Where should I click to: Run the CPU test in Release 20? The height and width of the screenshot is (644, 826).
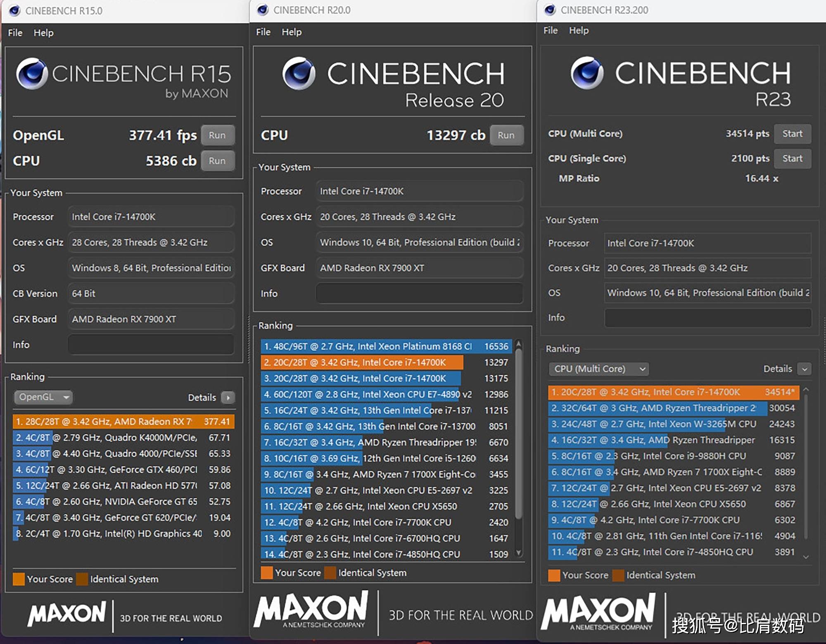tap(506, 135)
